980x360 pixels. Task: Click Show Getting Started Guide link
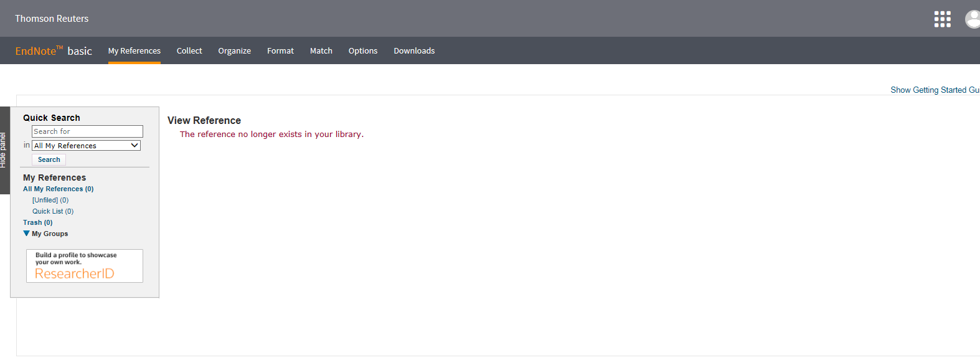[935, 90]
